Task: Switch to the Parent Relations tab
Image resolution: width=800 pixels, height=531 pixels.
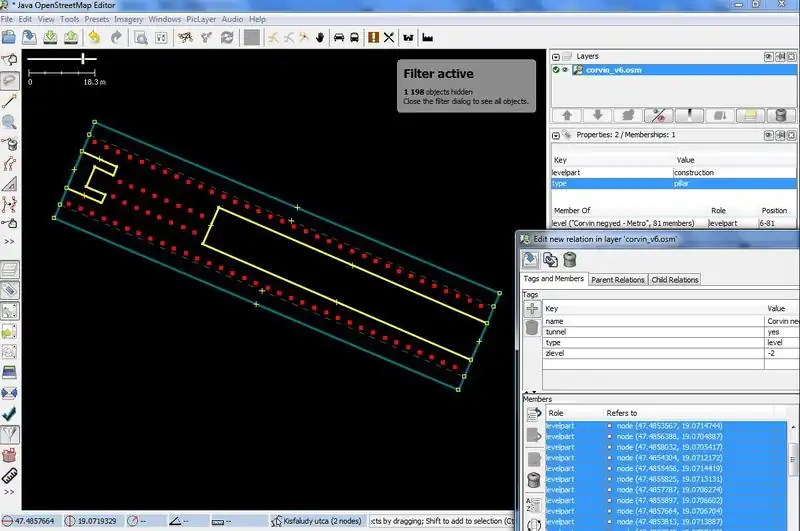Action: coord(616,279)
